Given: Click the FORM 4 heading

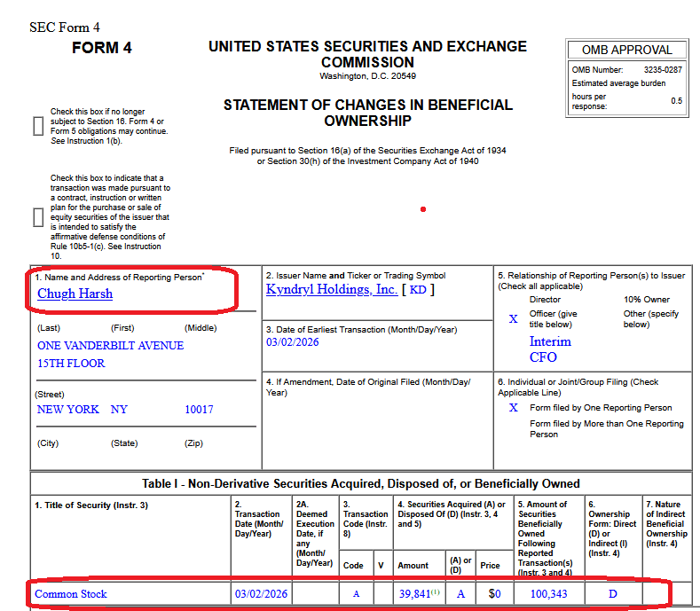Looking at the screenshot, I should coord(102,48).
